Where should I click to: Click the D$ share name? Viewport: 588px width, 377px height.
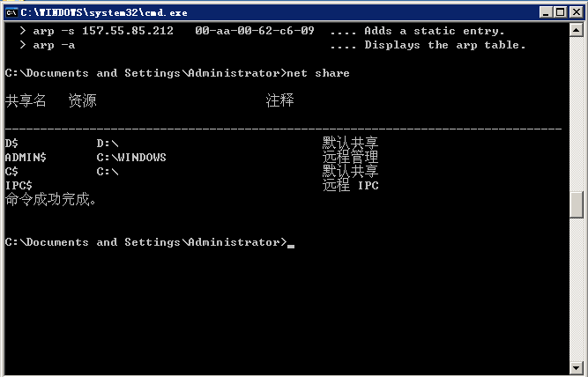(11, 144)
